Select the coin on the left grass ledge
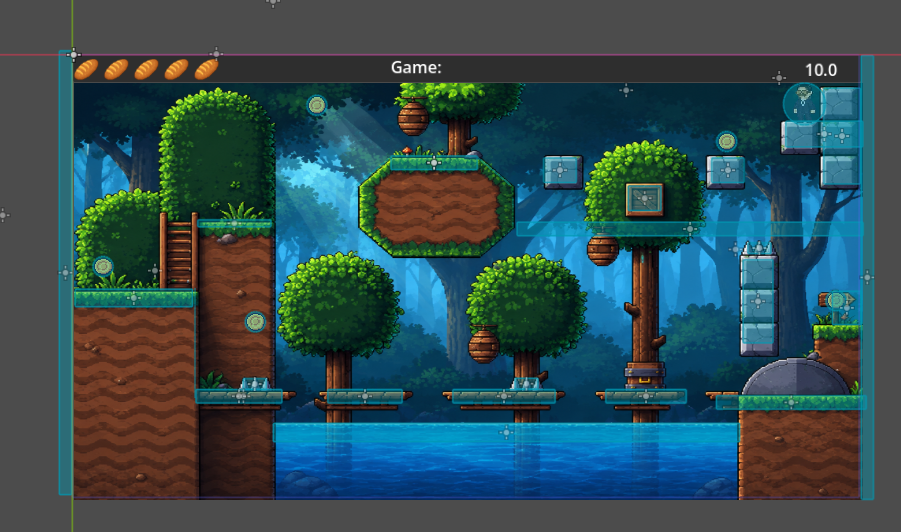The width and height of the screenshot is (901, 532). click(x=103, y=267)
